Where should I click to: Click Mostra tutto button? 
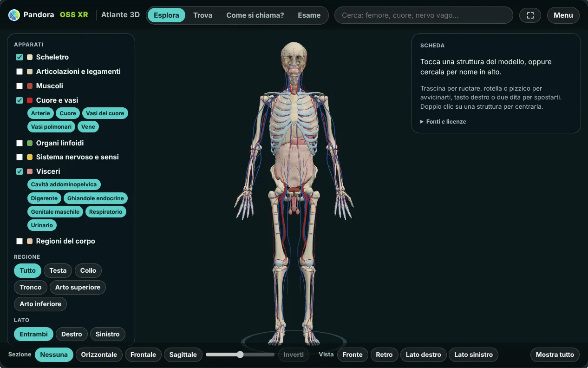pyautogui.click(x=555, y=355)
